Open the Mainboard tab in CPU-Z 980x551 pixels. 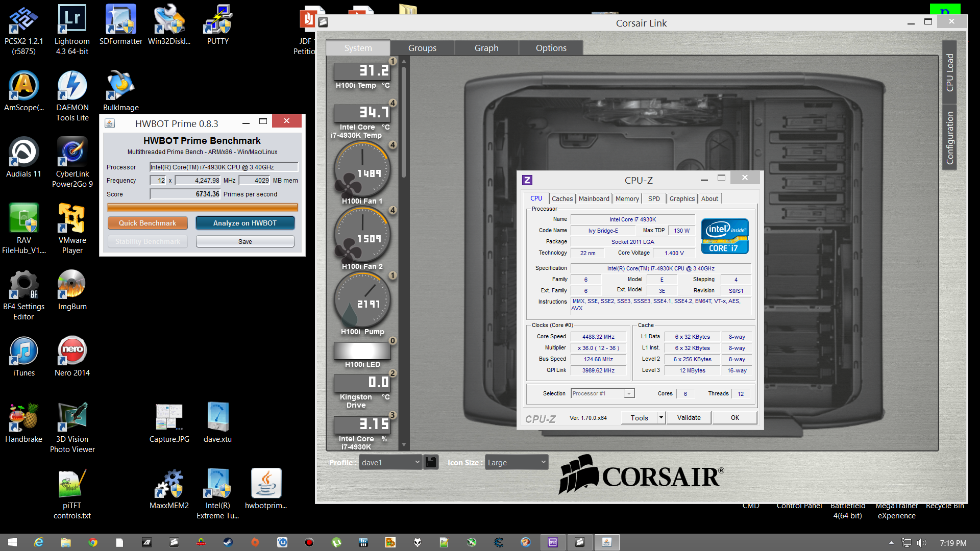pos(594,198)
